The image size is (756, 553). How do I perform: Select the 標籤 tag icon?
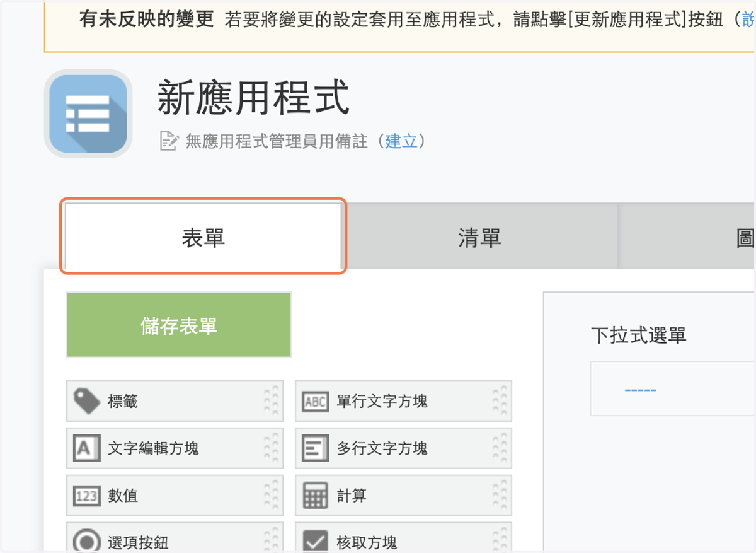(86, 401)
